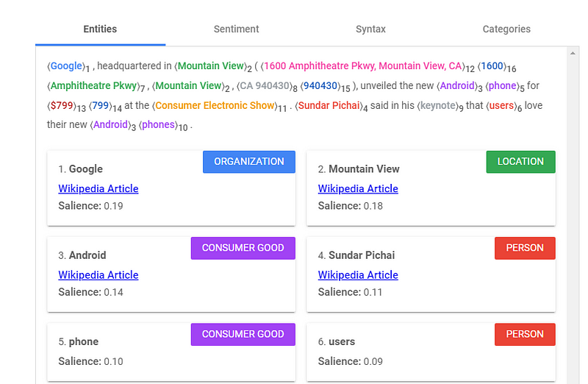588x384 pixels.
Task: Click the blue '1600' number entity
Action: [x=492, y=65]
